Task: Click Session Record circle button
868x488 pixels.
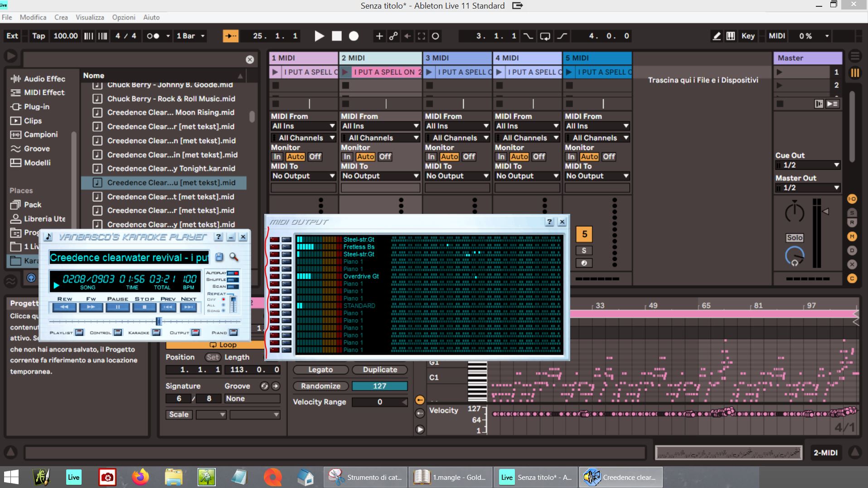Action: pos(436,36)
